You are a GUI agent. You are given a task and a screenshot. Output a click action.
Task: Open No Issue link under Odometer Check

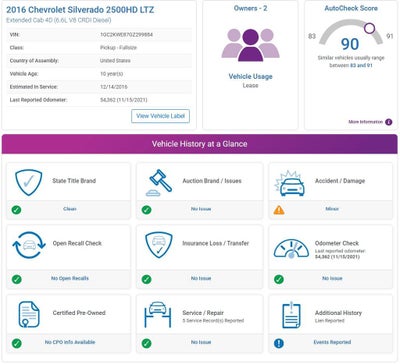tap(332, 278)
